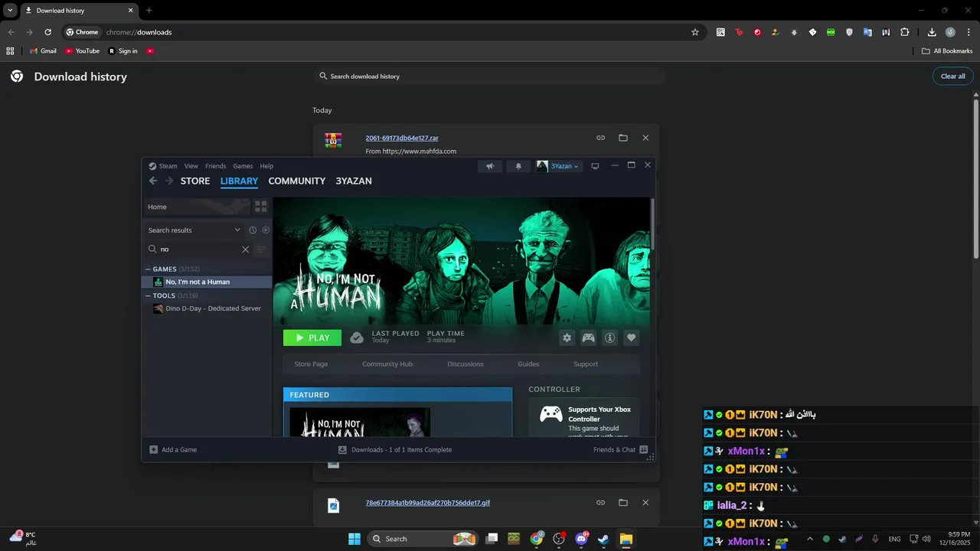Select No, I'm not a Human in list
Viewport: 980px width, 551px height.
pos(207,282)
